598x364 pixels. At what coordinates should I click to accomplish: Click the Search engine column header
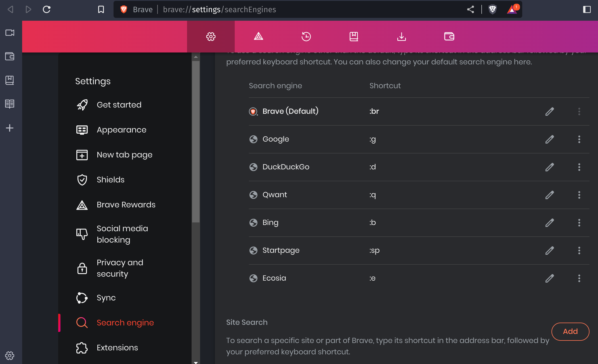[x=275, y=86]
